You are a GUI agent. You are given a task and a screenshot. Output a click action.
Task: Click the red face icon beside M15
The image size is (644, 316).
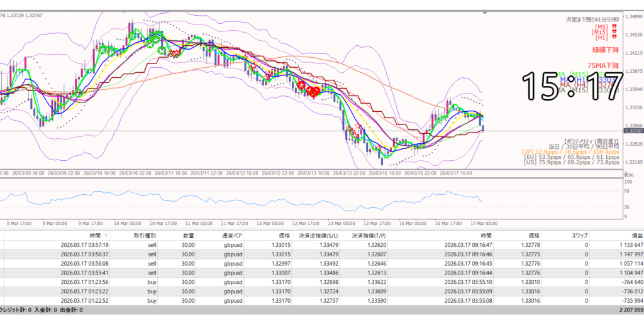(613, 32)
